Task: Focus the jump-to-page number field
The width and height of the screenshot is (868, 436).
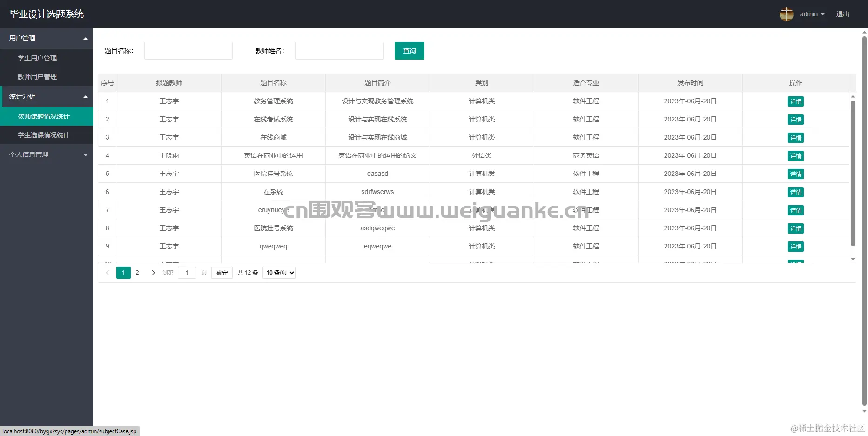Action: point(187,273)
